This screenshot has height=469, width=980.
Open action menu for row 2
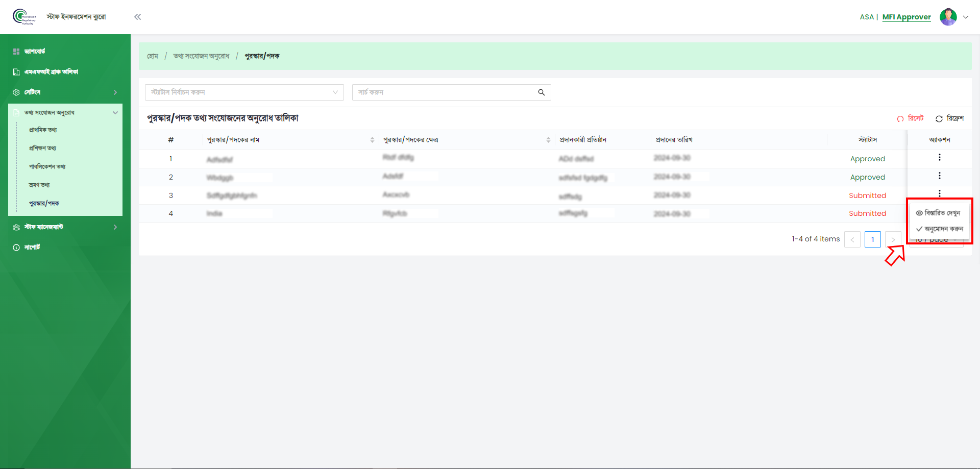(940, 176)
